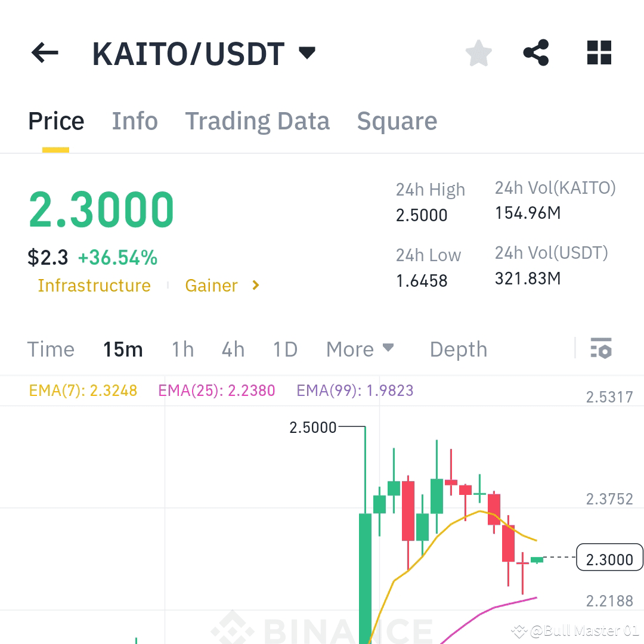Viewport: 644px width, 644px height.
Task: Open the trading layout grid icon
Action: (598, 52)
